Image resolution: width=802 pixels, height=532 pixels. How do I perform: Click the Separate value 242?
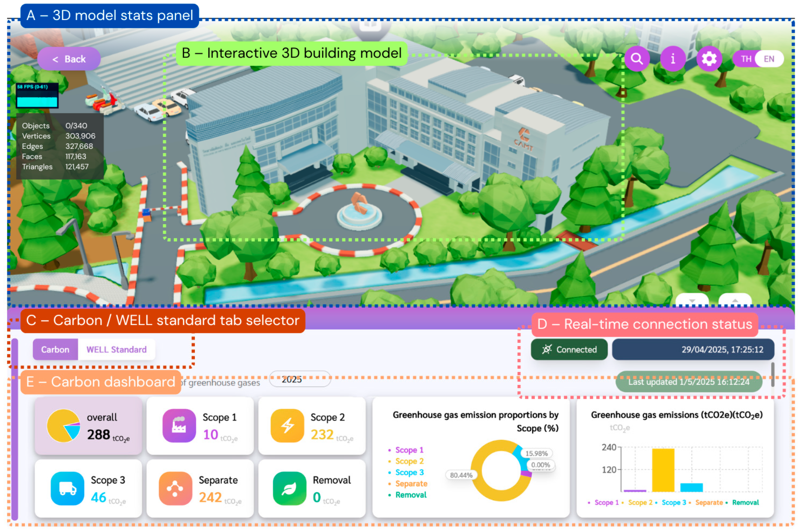[210, 497]
